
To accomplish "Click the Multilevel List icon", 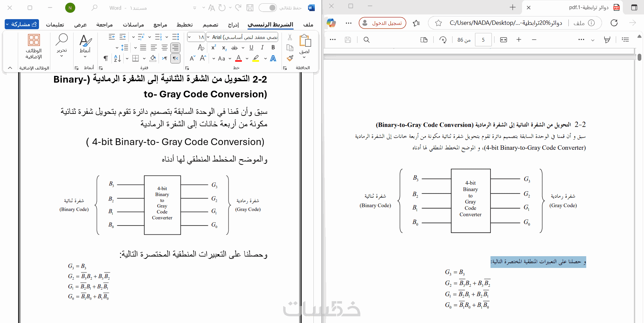I will coord(141,37).
